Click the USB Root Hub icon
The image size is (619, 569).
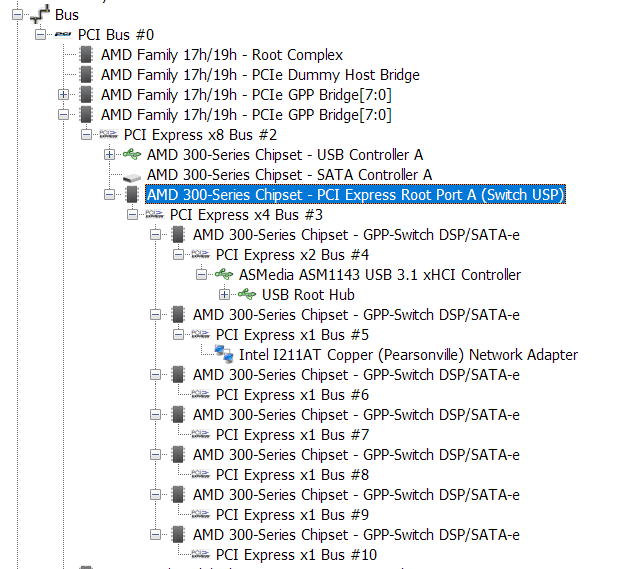(247, 294)
